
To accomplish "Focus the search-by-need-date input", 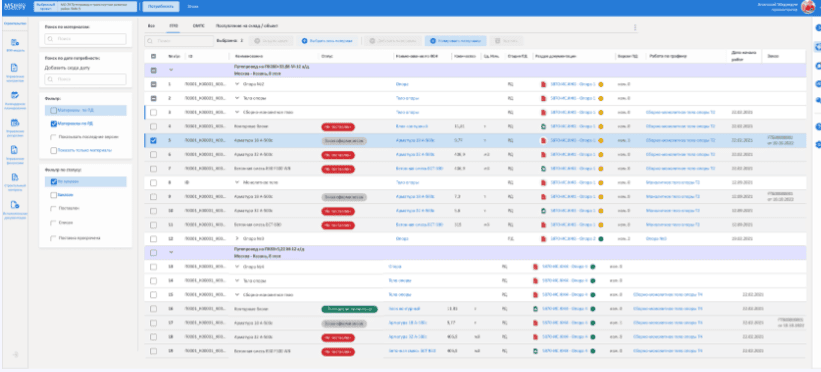I will pyautogui.click(x=85, y=79).
